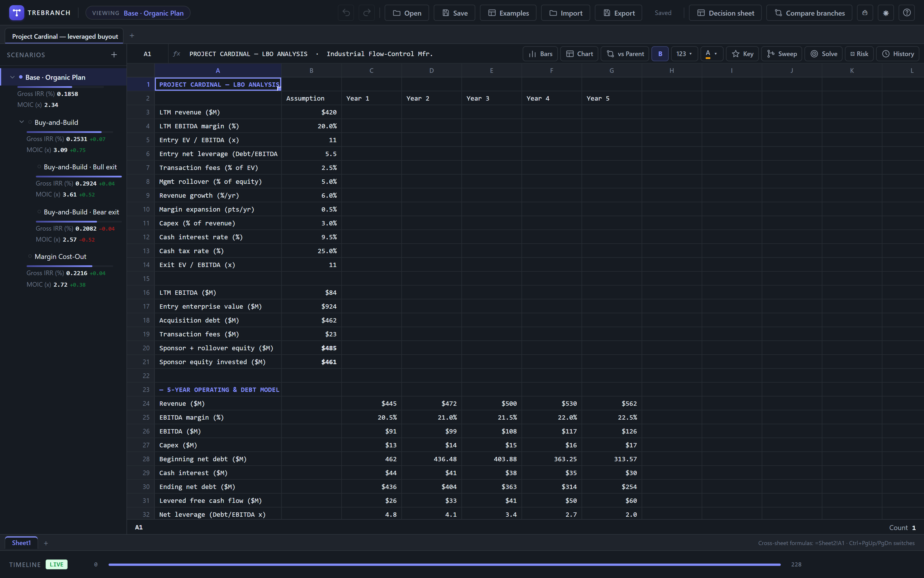Click the Trebranch logo icon

pos(16,13)
